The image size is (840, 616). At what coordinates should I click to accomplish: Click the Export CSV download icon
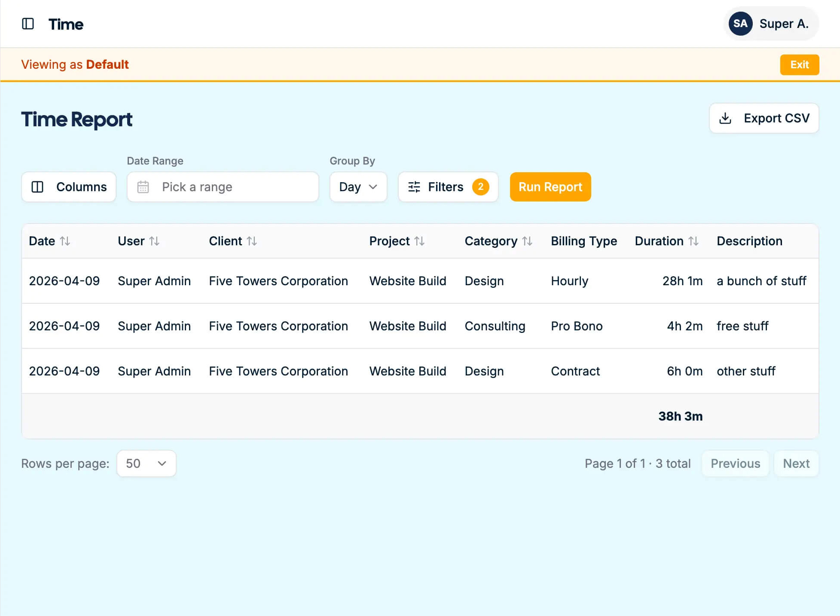pyautogui.click(x=725, y=118)
